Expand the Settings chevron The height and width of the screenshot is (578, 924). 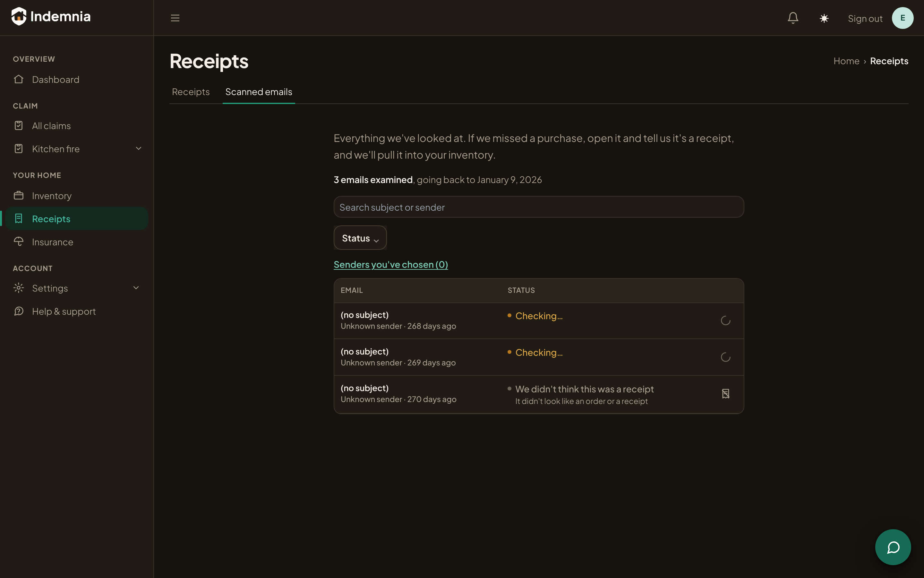click(136, 288)
